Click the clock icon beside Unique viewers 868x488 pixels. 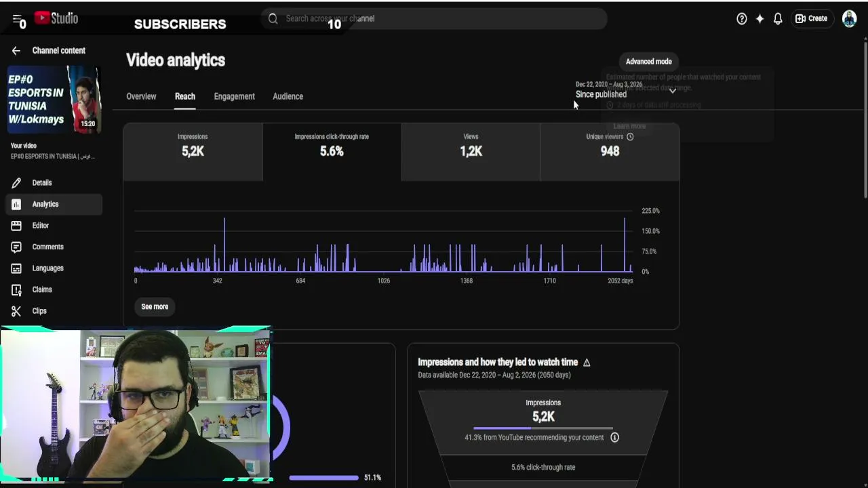[x=630, y=137]
